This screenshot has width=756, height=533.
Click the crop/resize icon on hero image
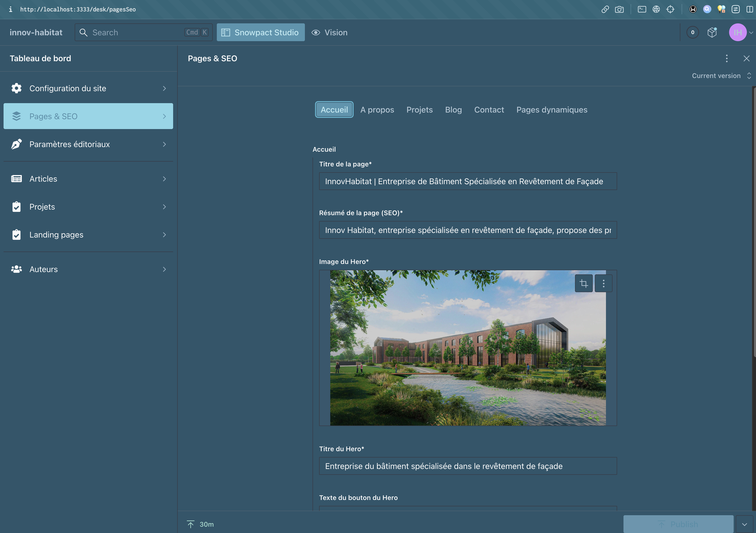click(584, 283)
